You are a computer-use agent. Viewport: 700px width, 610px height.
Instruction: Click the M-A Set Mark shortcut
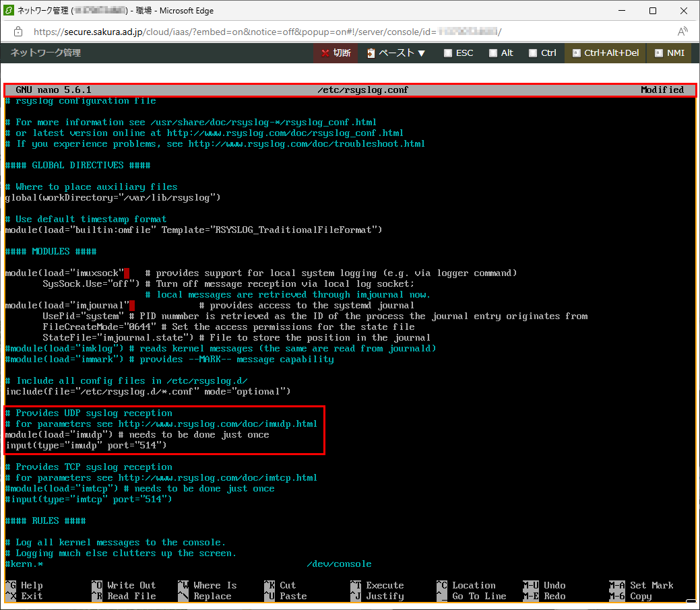point(641,586)
